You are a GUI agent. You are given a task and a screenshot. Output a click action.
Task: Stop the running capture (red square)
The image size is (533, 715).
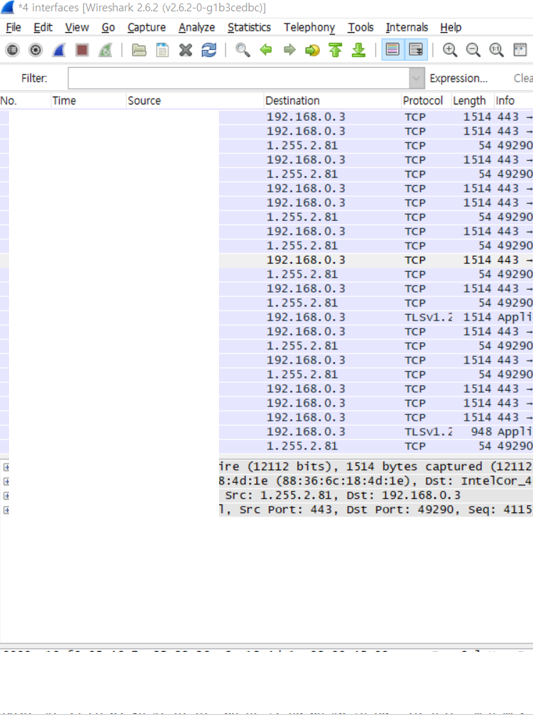[82, 50]
